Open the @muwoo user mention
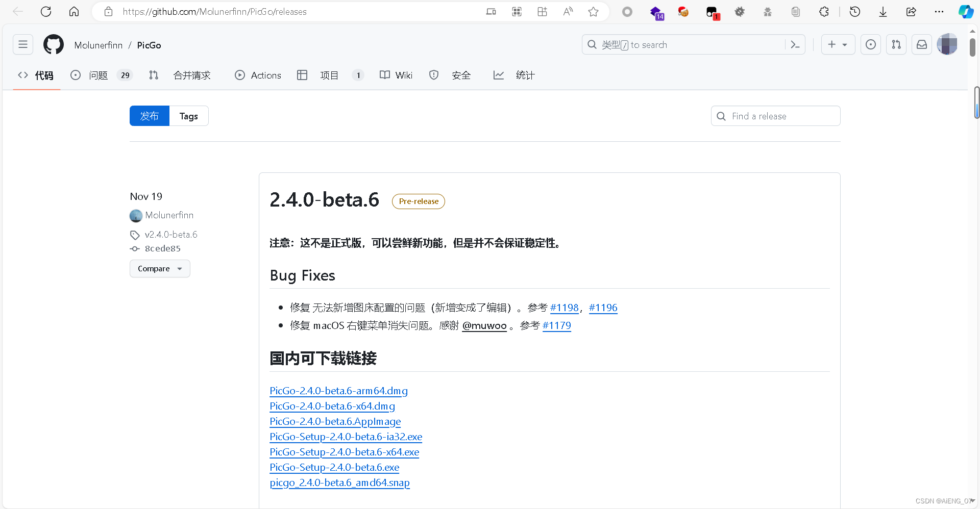The height and width of the screenshot is (509, 980). pos(484,325)
